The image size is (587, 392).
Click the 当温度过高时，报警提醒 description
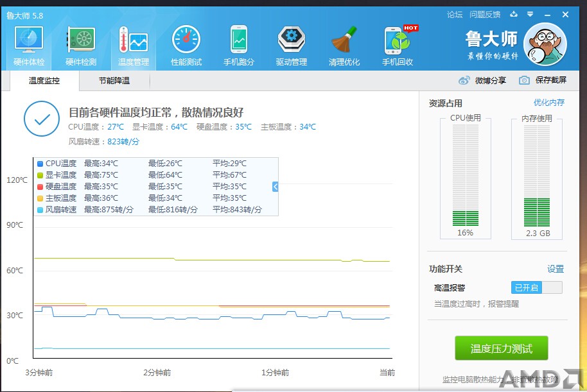coord(477,303)
